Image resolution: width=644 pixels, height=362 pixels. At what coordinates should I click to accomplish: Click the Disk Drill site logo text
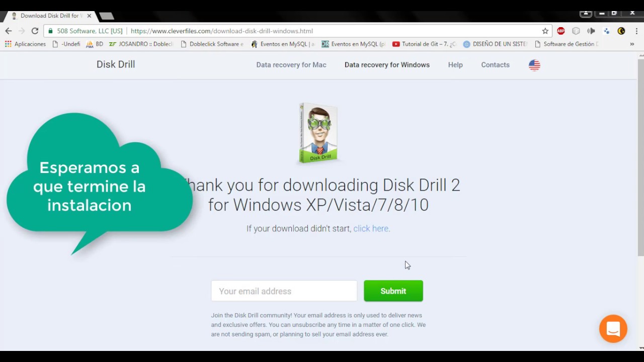tap(116, 64)
